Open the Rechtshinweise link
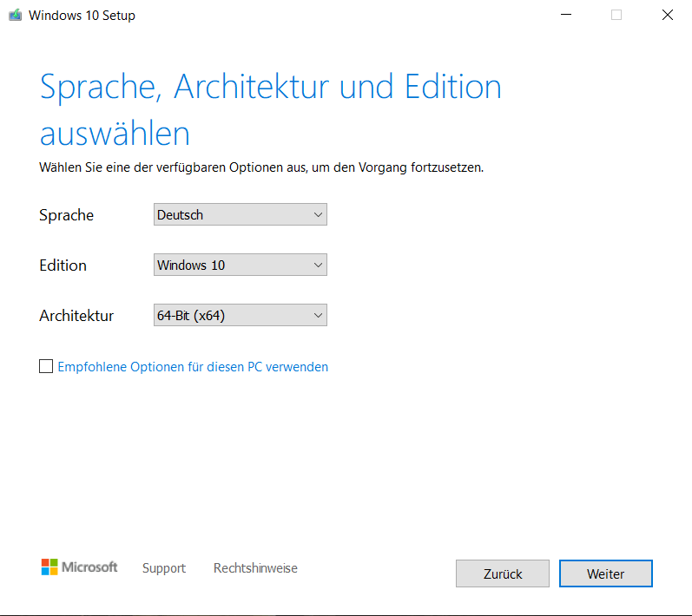The height and width of the screenshot is (616, 692). tap(255, 568)
